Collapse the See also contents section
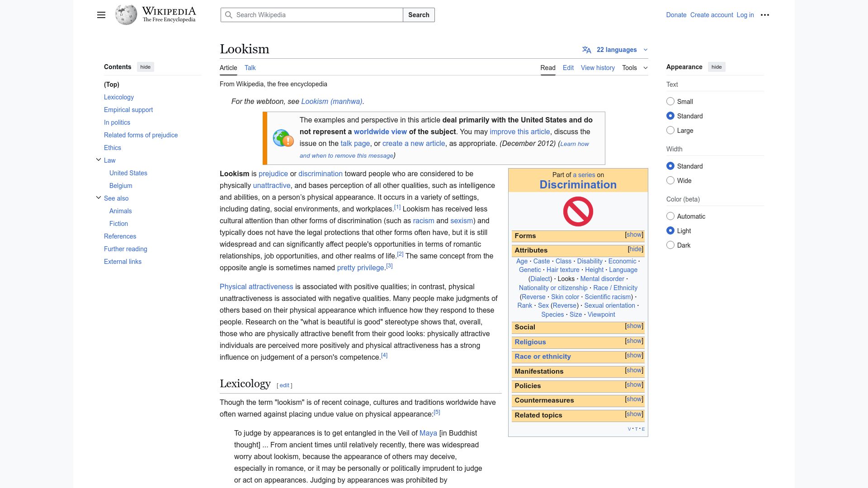 point(99,198)
